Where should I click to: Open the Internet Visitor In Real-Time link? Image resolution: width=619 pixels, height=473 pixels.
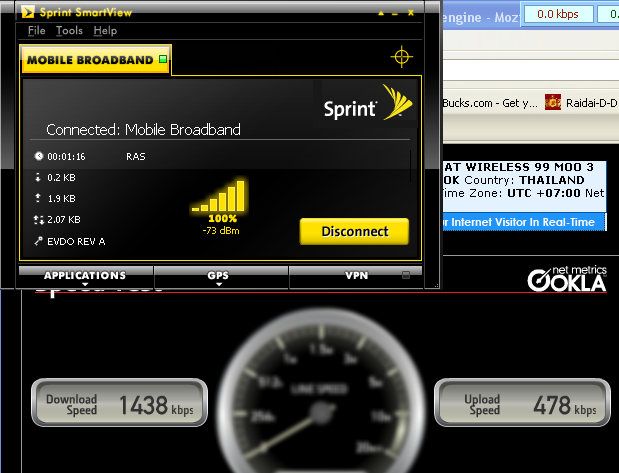tap(524, 222)
